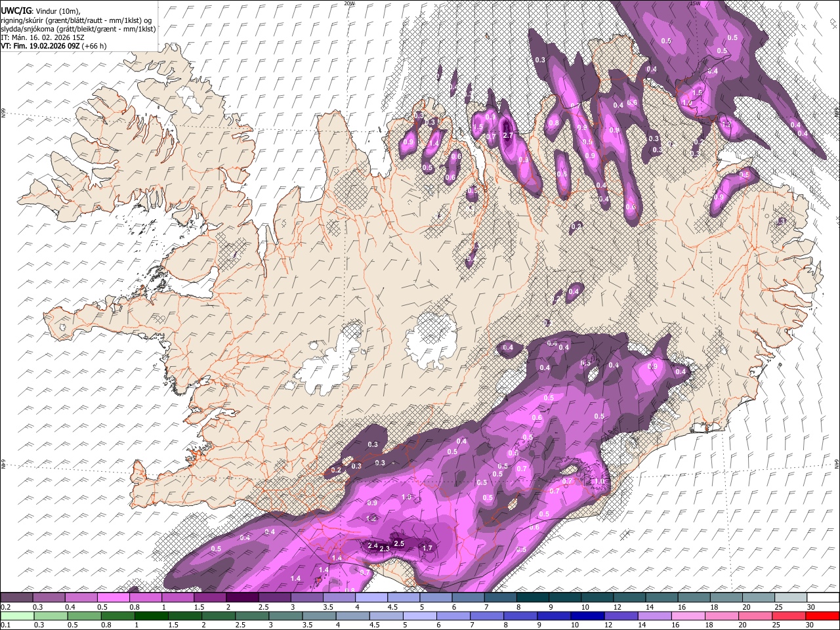Pick the snow legend swatch between 25 and 30
Viewport: 840px width, 630px height.
pos(791,597)
